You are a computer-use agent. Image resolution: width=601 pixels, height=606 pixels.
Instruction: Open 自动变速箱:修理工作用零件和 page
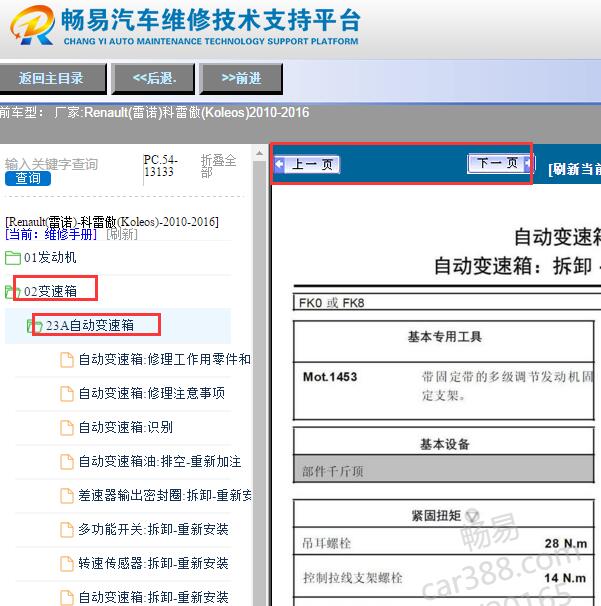click(x=165, y=359)
